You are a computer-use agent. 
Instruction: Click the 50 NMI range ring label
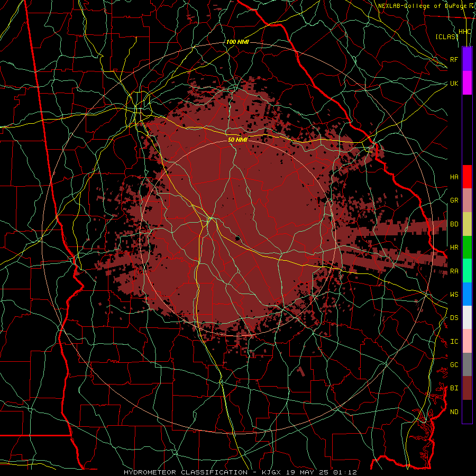[237, 140]
